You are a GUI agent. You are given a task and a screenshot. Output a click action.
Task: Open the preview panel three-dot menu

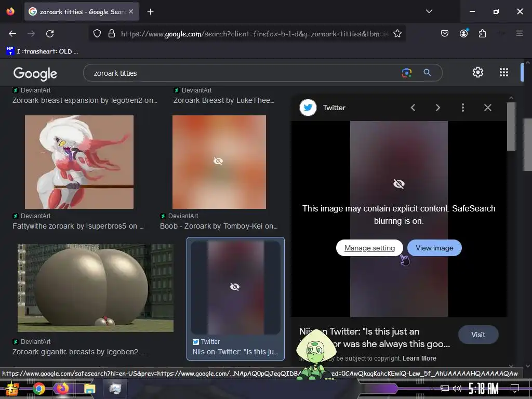463,108
